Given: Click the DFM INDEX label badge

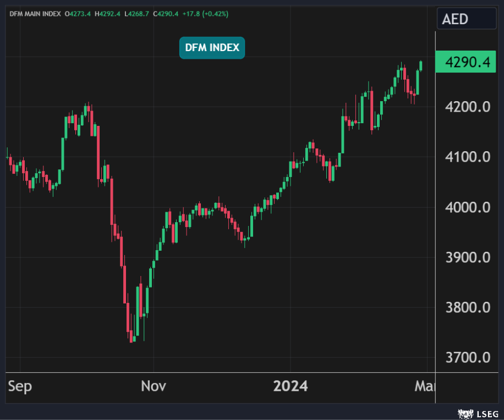Looking at the screenshot, I should [x=212, y=48].
